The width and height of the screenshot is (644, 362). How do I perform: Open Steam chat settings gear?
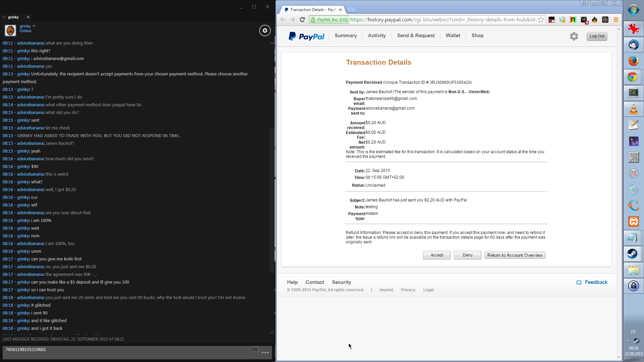click(x=265, y=31)
